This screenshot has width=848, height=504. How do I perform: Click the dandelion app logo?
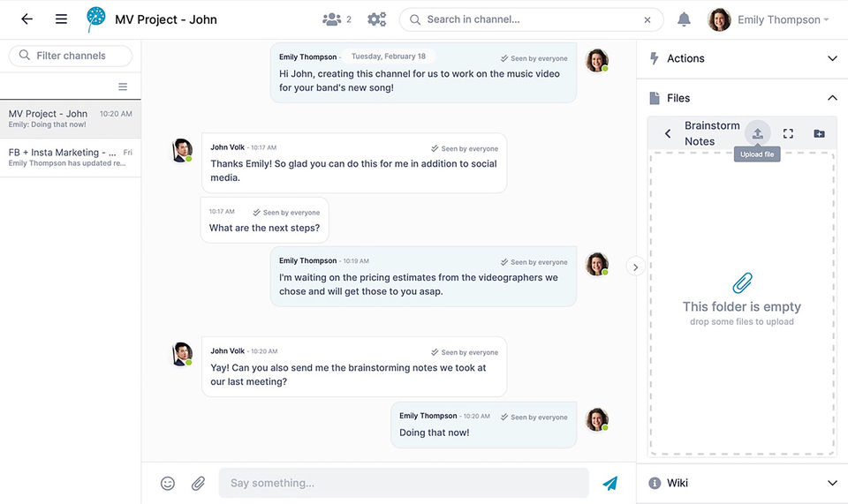(95, 19)
